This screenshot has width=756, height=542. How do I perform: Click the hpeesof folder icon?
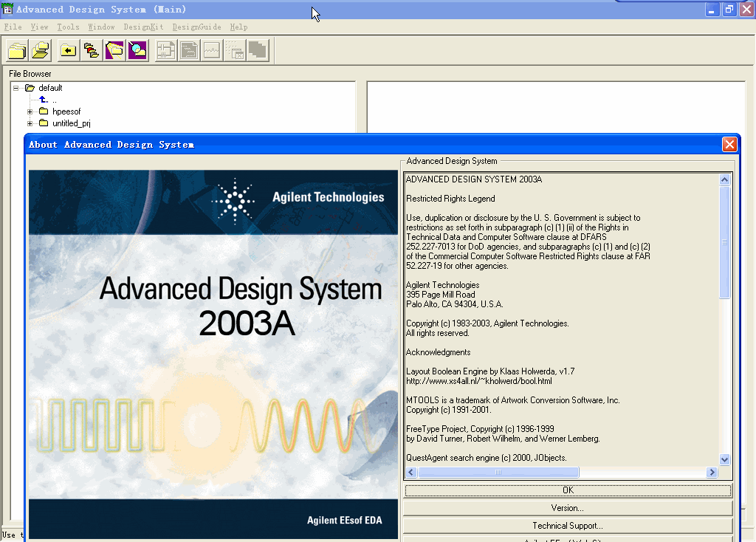pyautogui.click(x=44, y=112)
